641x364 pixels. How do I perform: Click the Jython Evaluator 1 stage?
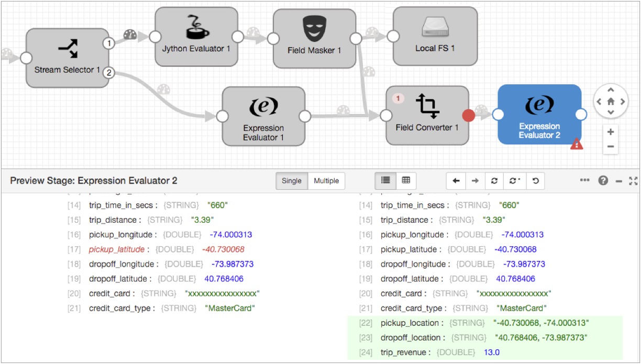[x=196, y=37]
